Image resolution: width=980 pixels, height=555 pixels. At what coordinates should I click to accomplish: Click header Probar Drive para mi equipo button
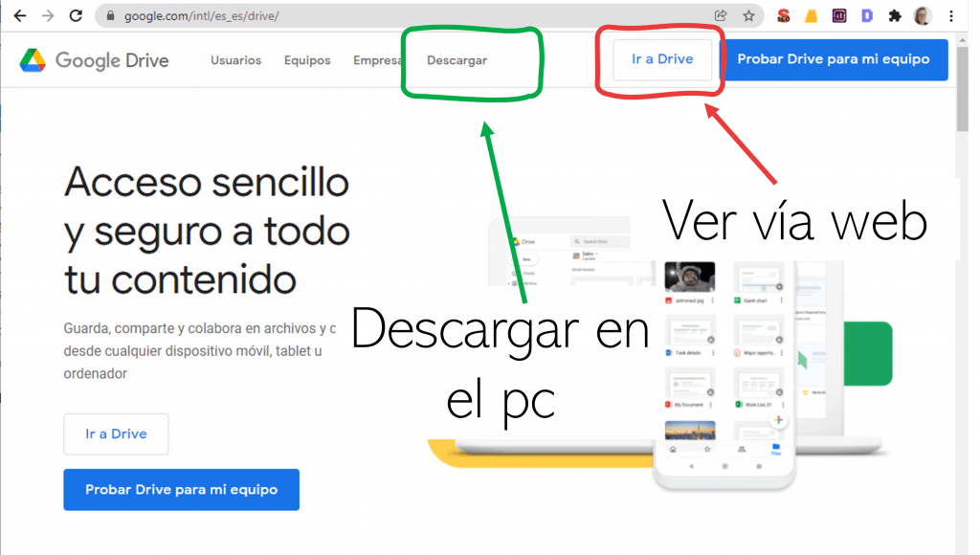[x=834, y=59]
